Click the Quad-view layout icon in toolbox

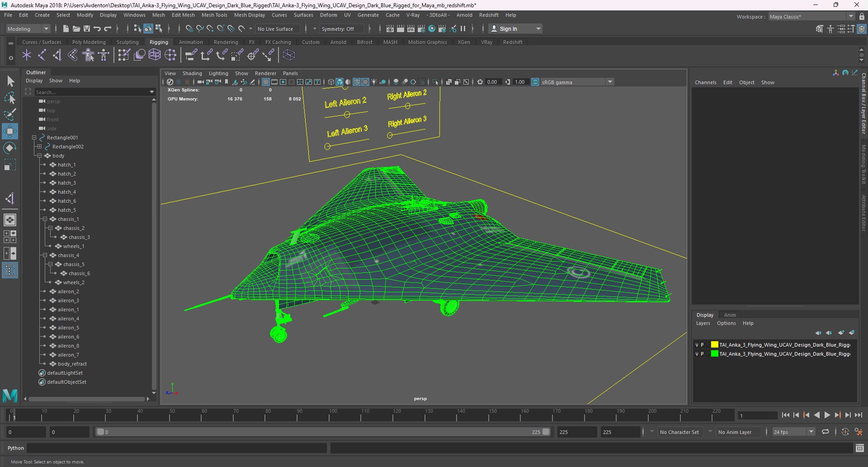(x=10, y=237)
